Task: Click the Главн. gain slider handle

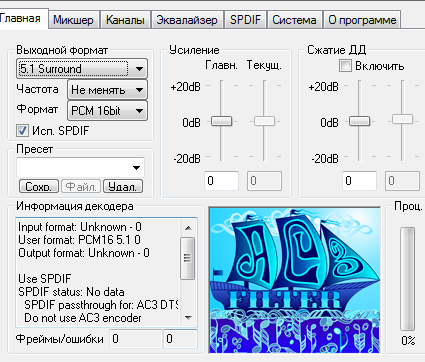Action: (x=221, y=121)
